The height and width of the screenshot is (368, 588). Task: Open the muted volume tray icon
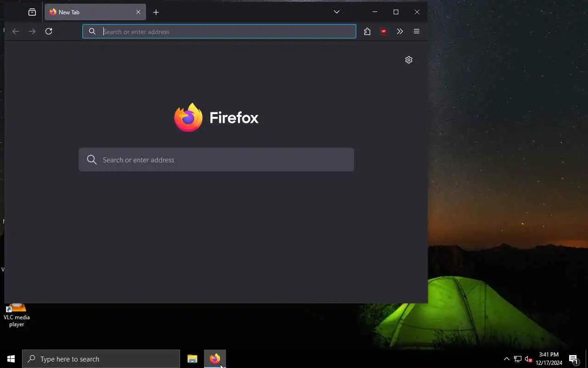[x=529, y=359]
